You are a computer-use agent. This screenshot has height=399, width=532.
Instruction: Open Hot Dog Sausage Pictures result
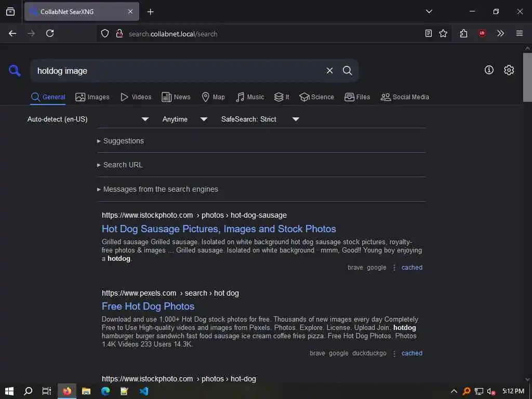219,229
